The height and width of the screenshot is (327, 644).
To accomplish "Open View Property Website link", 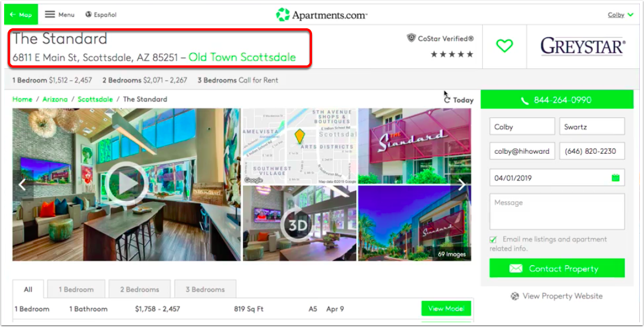I will point(557,296).
